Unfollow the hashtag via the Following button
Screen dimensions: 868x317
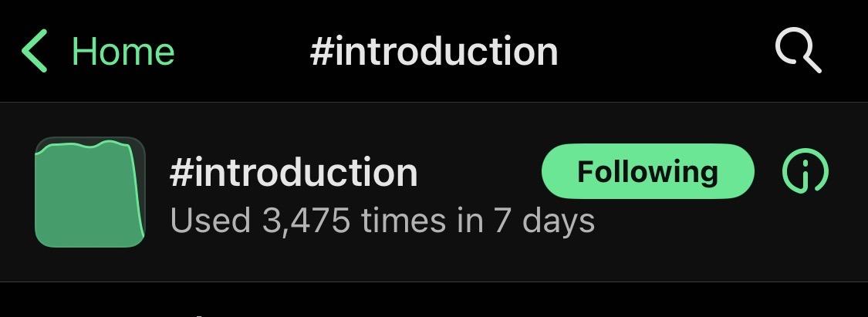pos(647,171)
